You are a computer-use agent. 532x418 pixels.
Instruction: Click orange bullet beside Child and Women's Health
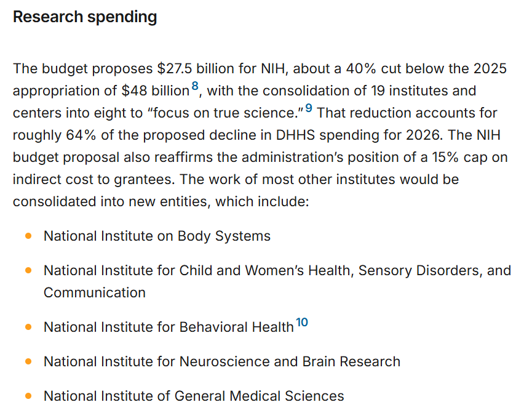tap(28, 270)
